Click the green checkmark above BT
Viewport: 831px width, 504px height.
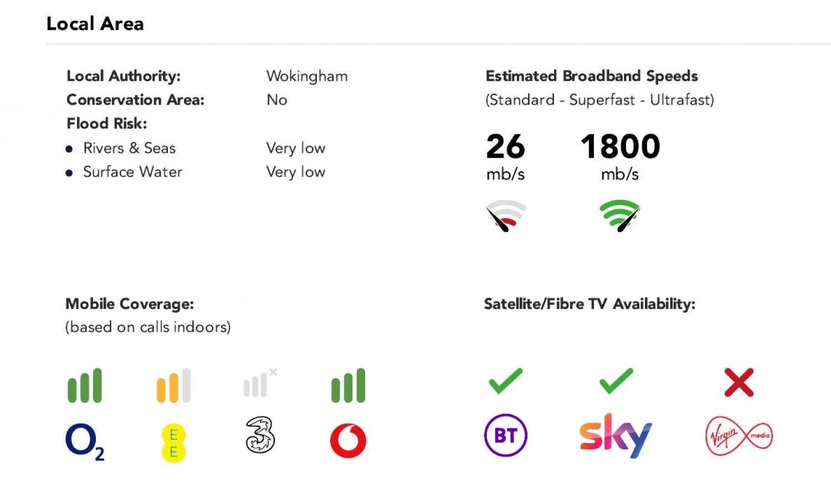(x=505, y=381)
